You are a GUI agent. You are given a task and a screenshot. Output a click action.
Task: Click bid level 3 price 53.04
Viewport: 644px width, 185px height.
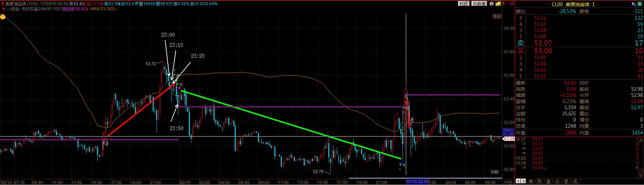click(540, 64)
